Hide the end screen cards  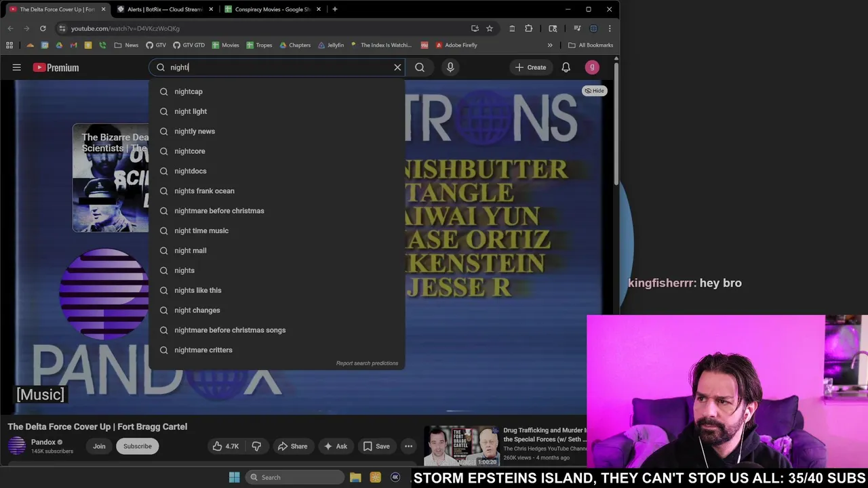click(594, 91)
